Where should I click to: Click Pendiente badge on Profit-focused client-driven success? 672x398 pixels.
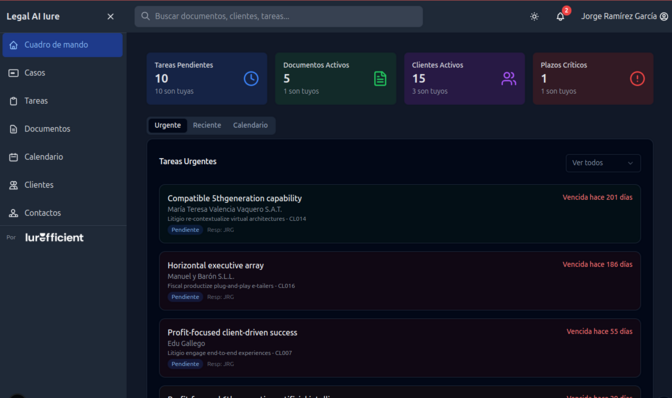coord(185,364)
